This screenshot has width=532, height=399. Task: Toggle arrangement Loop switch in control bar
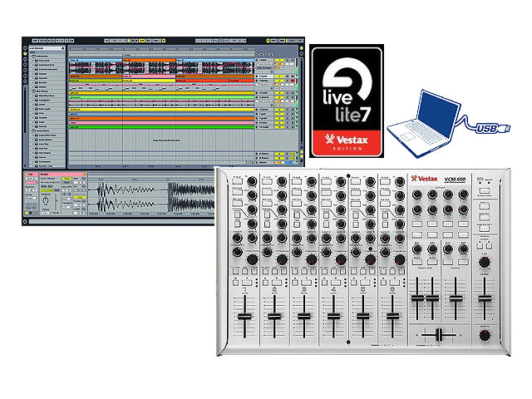[221, 41]
